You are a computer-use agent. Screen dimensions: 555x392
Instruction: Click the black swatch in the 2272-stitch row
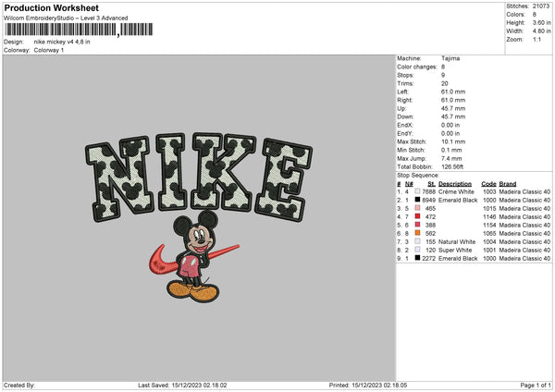pos(417,258)
